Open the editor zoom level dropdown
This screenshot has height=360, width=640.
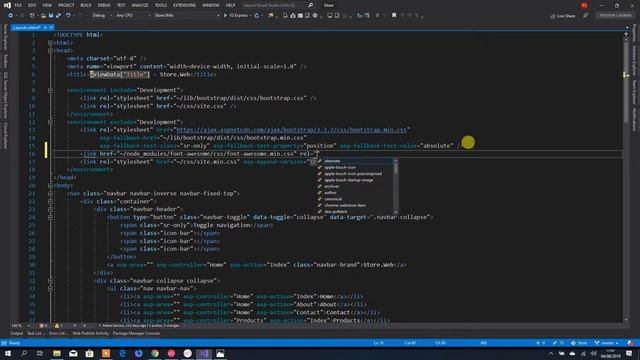click(20, 326)
